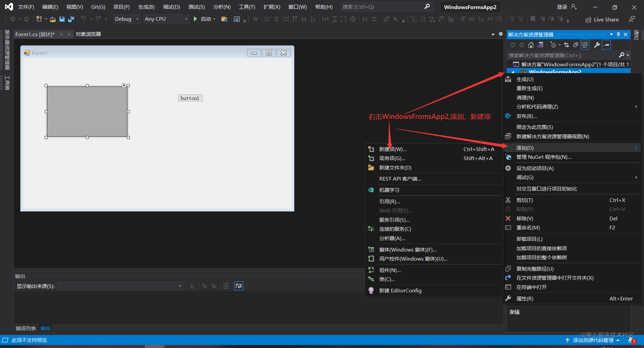This screenshot has width=644, height=348.
Task: Open the find-in-files folder search icon
Action: click(x=224, y=19)
